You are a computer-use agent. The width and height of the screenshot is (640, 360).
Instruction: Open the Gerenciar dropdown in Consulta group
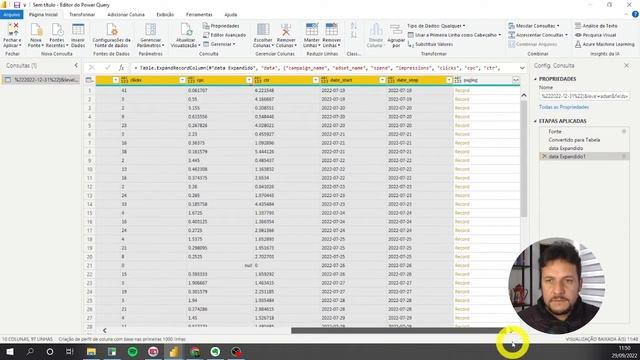219,44
